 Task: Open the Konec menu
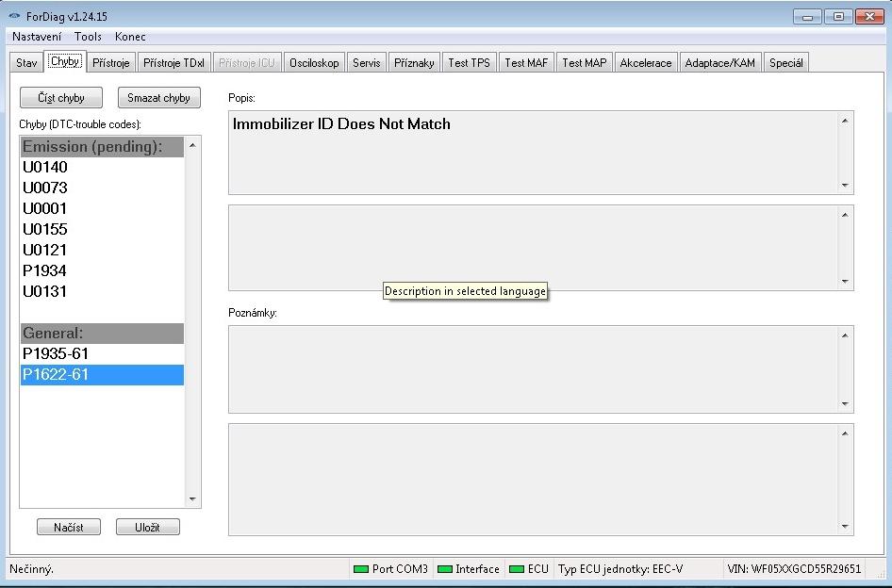coord(130,37)
